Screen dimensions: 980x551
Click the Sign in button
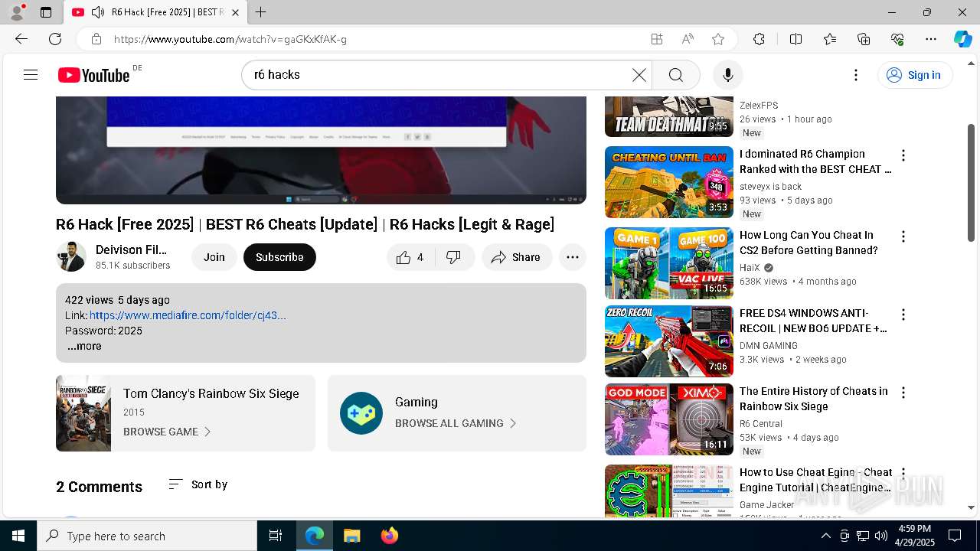click(x=914, y=74)
